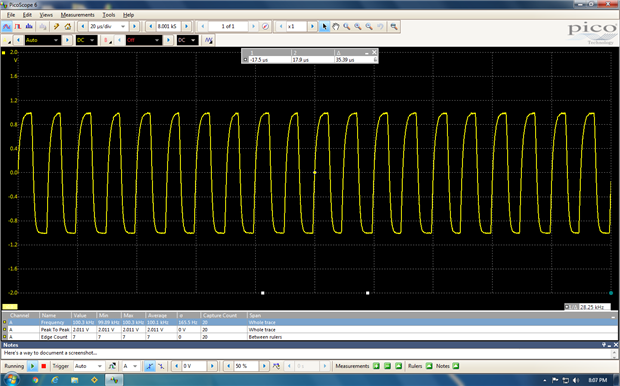Select the rising edge trigger icon
Screen dimensions: 620x386
point(149,366)
